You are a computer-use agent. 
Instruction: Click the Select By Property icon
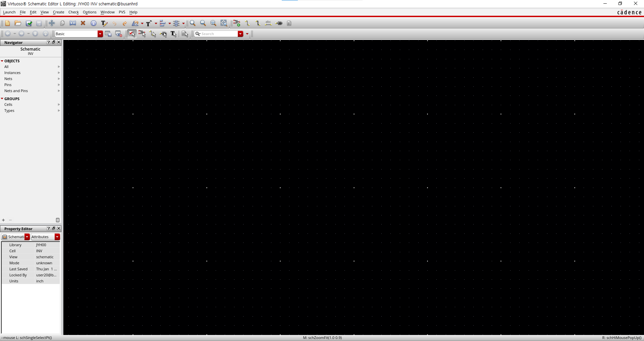tap(185, 34)
